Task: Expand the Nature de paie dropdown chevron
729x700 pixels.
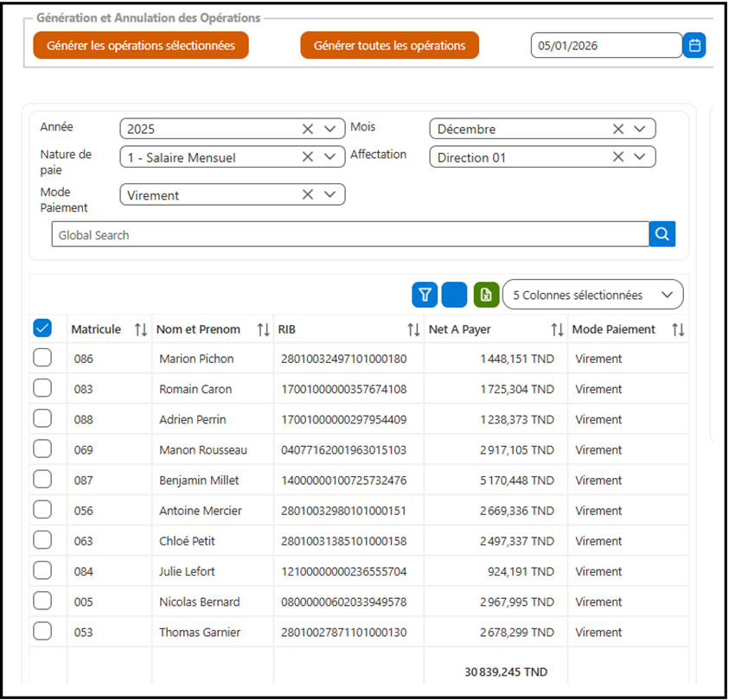Action: point(330,157)
